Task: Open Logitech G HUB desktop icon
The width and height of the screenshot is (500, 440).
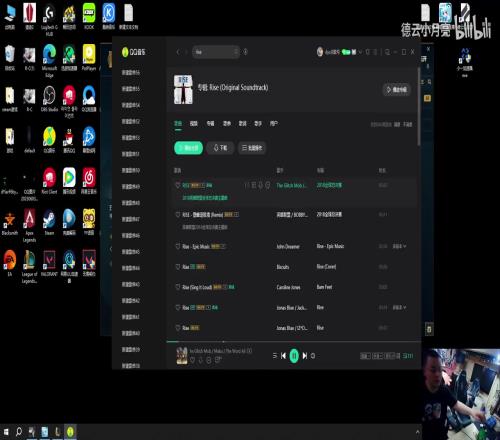Action: click(49, 20)
